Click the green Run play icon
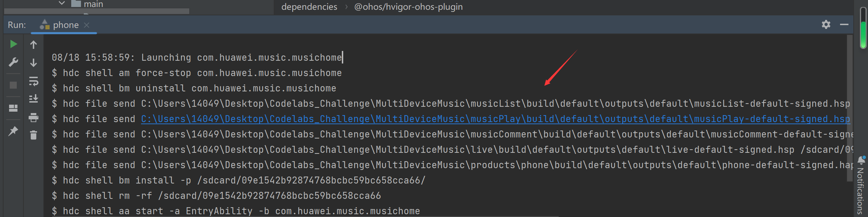 [13, 44]
